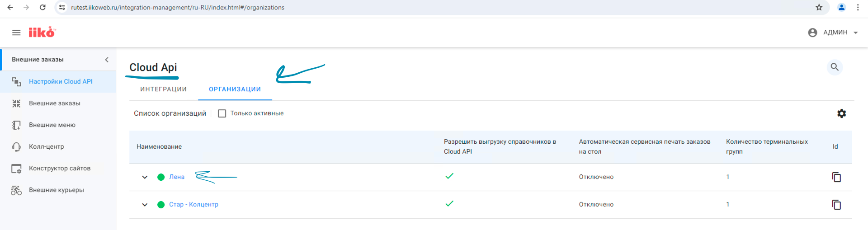The height and width of the screenshot is (230, 868).
Task: Switch to the ИНТЕГРАЦИИ tab
Action: coord(163,89)
